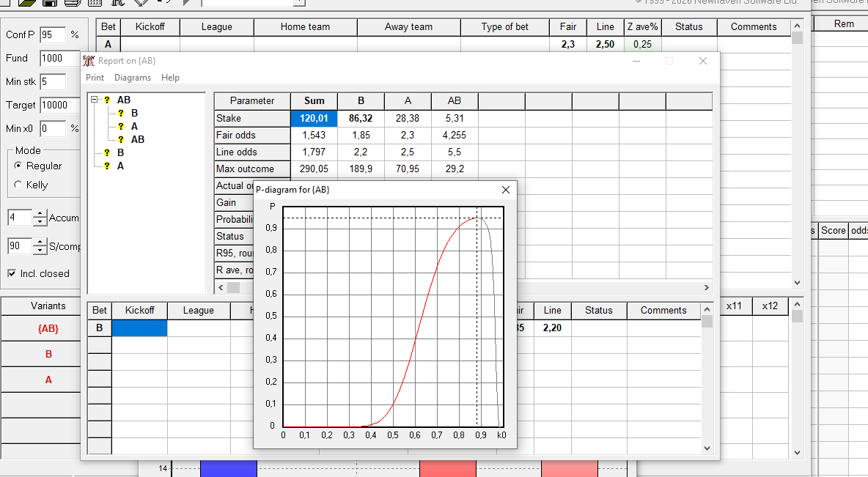Image resolution: width=868 pixels, height=477 pixels.
Task: Select child node AB nested under AB root
Action: click(138, 139)
